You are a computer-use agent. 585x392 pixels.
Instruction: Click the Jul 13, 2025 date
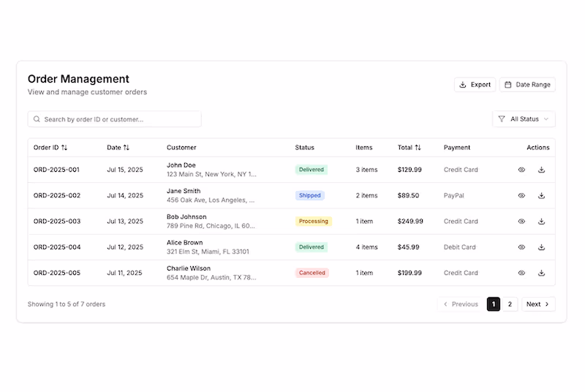(x=124, y=221)
